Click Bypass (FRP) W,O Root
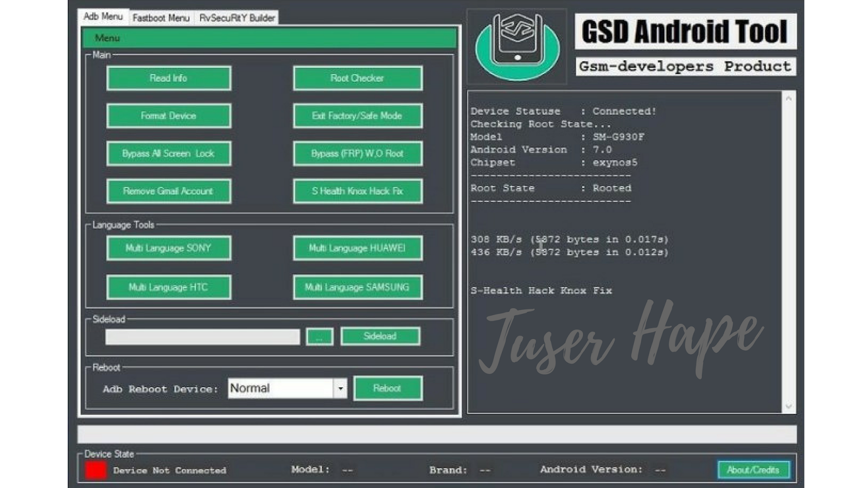 tap(357, 153)
